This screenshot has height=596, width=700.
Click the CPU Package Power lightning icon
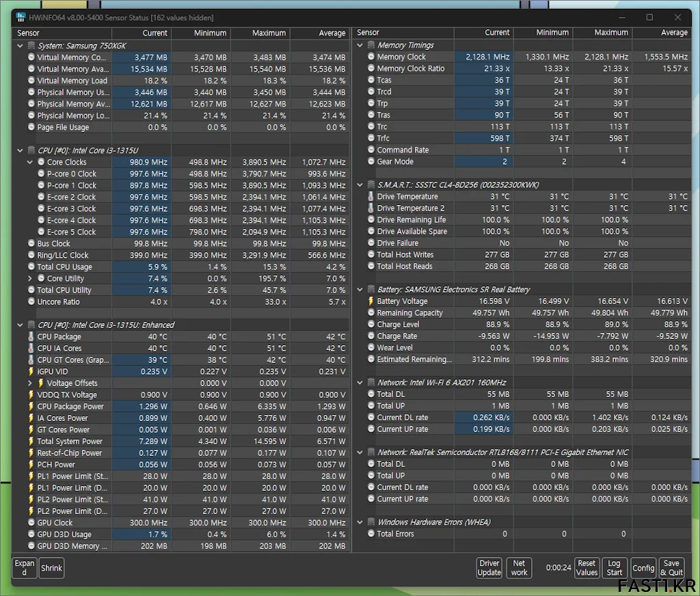31,406
